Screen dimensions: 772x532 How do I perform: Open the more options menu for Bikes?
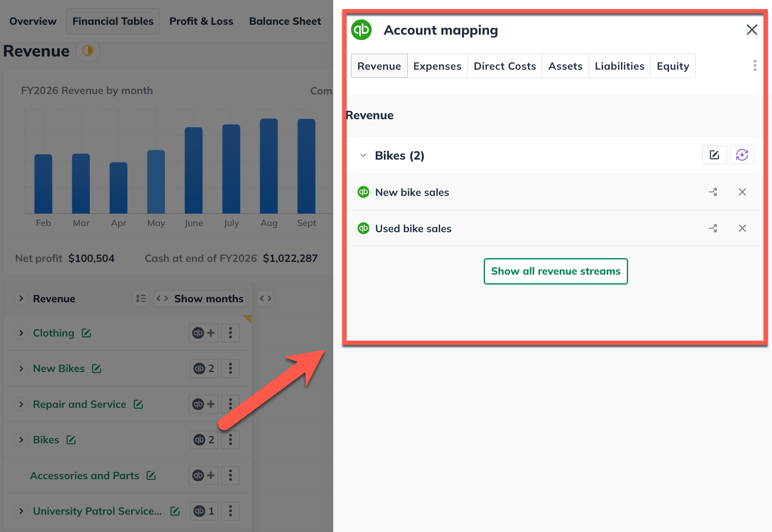[x=231, y=440]
